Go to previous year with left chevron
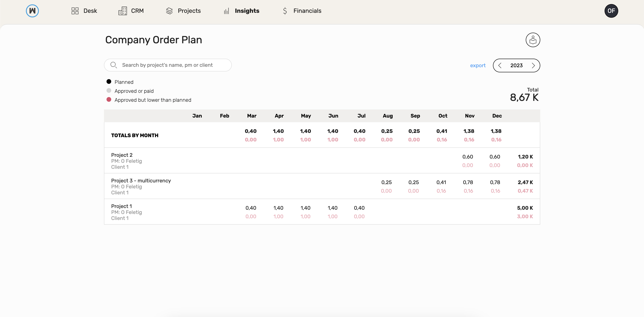The image size is (644, 317). (x=500, y=66)
